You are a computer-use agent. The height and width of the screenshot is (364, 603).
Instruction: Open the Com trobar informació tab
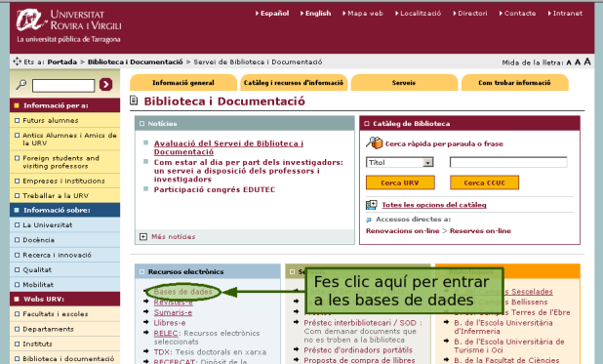click(514, 83)
